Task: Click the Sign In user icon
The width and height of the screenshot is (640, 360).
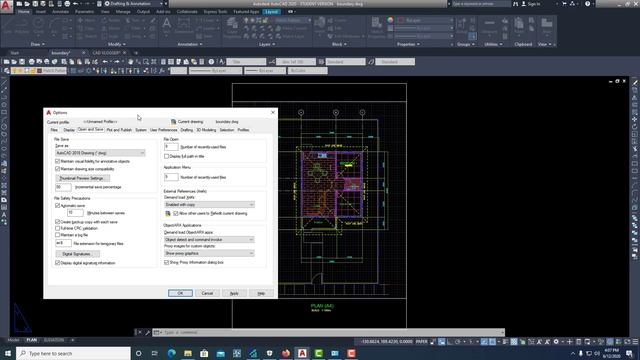Action: tap(524, 4)
